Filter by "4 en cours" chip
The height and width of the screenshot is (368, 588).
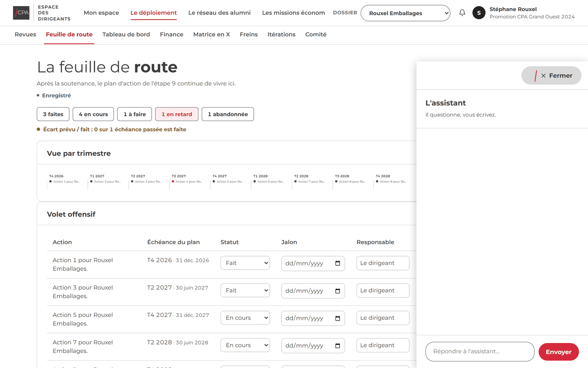coord(93,114)
